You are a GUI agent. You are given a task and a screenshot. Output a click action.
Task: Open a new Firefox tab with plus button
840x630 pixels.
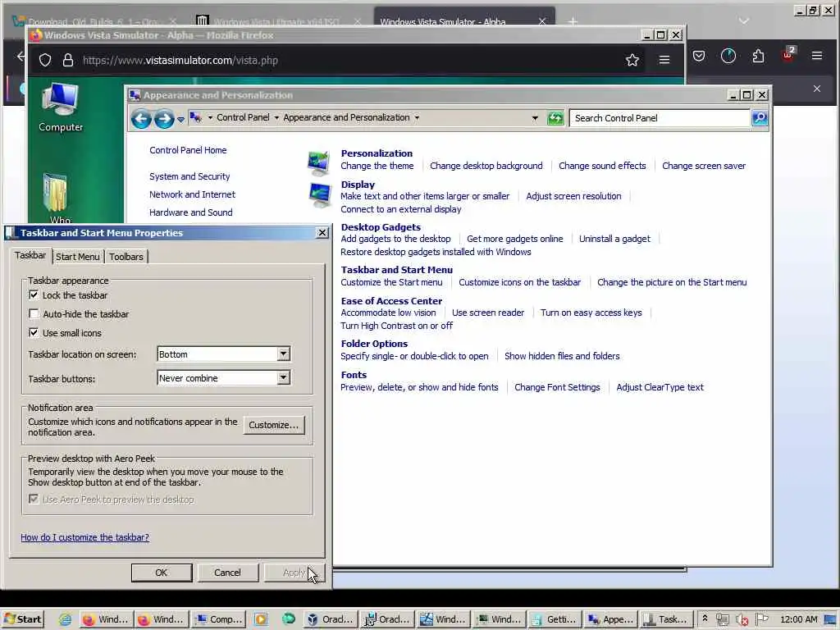(573, 21)
